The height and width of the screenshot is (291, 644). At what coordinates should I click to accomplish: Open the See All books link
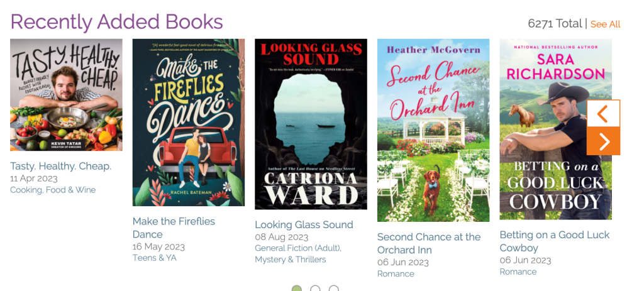605,25
